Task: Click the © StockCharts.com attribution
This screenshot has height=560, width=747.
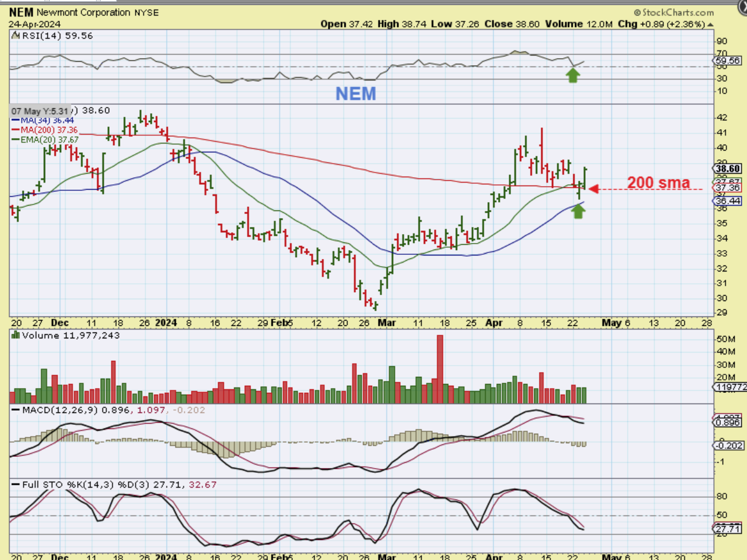Action: tap(673, 12)
